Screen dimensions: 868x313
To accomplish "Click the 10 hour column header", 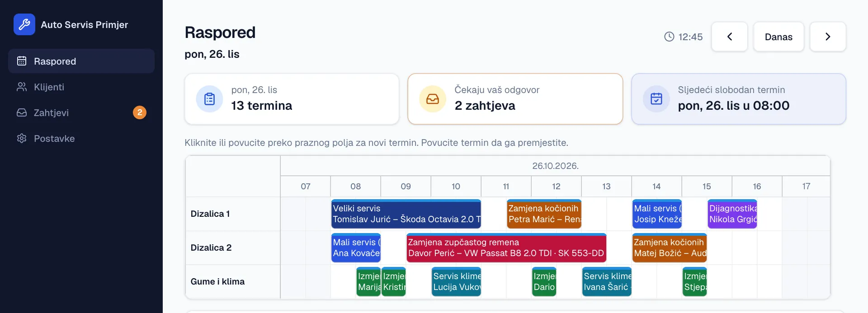I will click(456, 186).
